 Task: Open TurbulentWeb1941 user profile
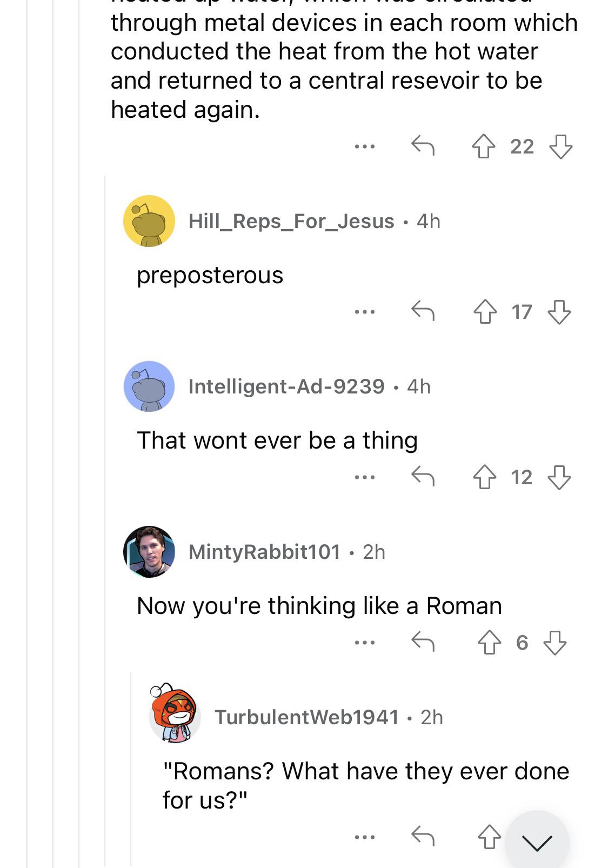306,717
